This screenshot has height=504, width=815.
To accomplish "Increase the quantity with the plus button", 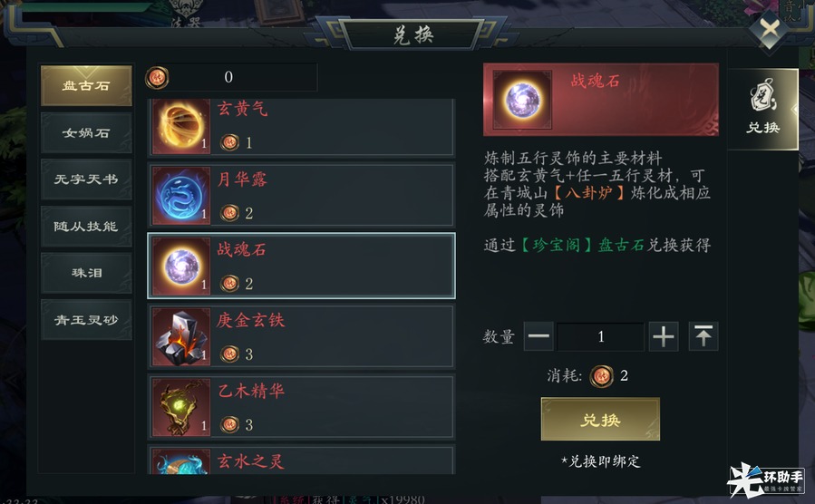I will (x=664, y=336).
